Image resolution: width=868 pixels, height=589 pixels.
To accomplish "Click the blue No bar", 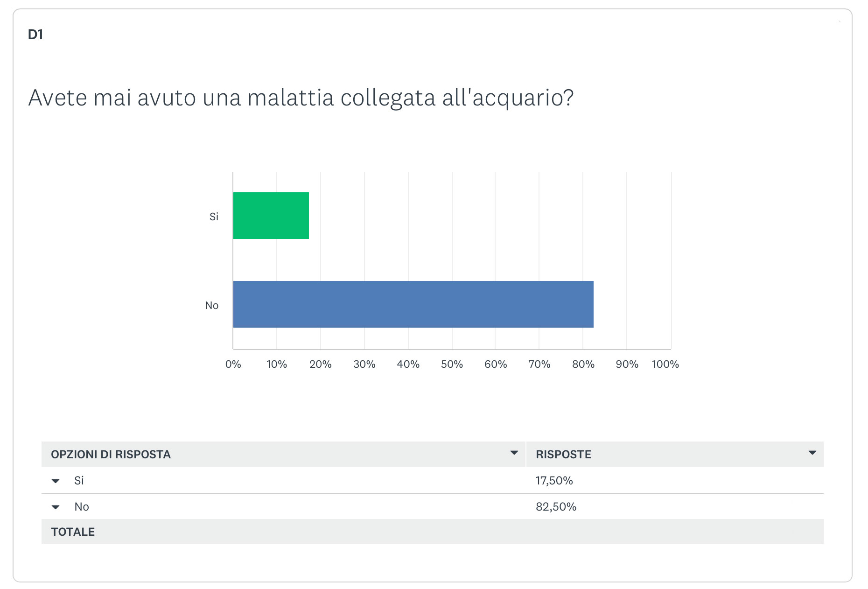I will [413, 304].
